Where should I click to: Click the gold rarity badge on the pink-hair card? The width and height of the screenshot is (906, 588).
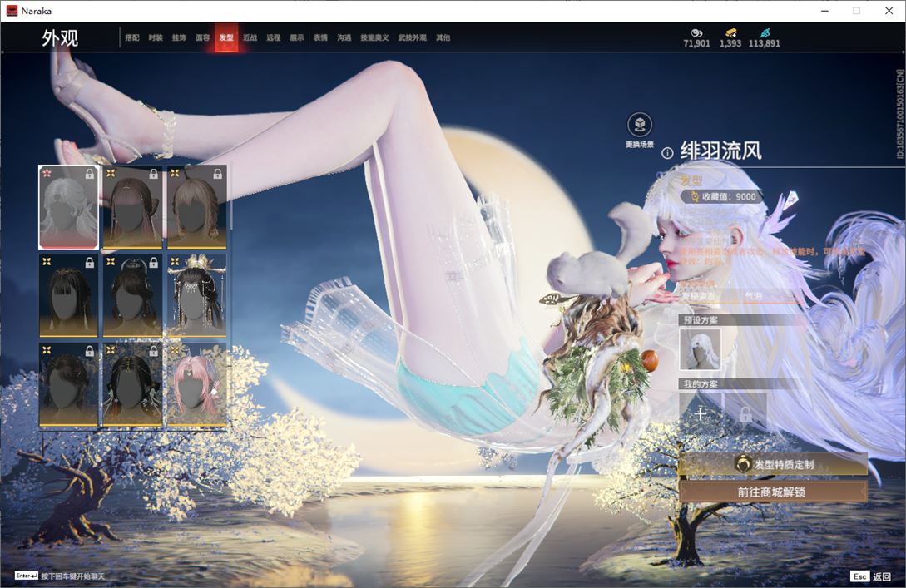tap(175, 351)
